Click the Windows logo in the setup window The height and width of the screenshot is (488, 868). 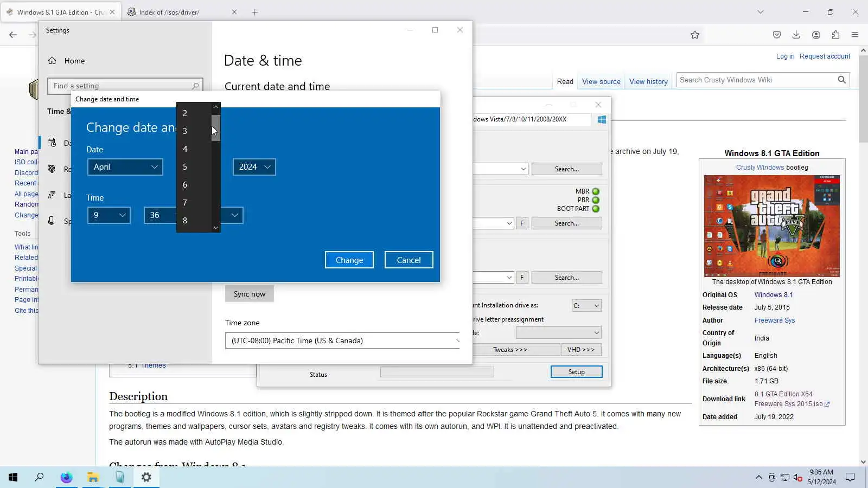[x=602, y=119]
